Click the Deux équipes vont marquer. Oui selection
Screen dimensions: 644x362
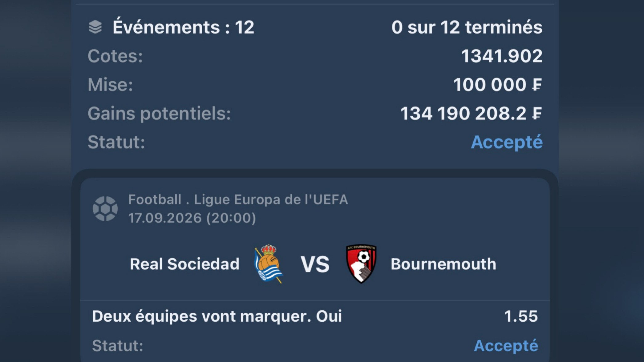pos(217,316)
